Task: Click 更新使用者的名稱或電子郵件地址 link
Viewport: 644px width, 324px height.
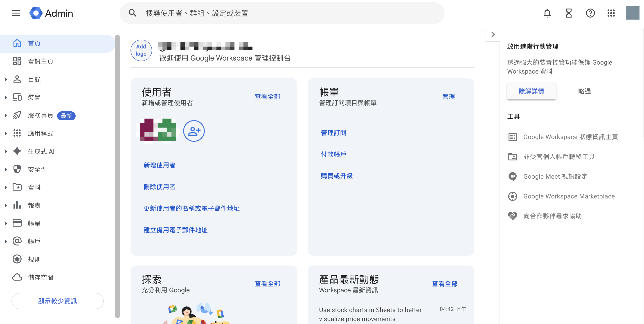Action: [192, 209]
